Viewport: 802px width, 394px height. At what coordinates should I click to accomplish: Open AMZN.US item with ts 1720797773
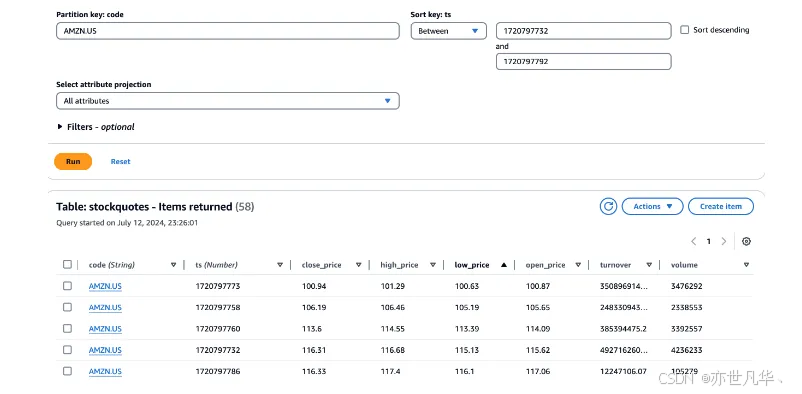[x=105, y=287]
